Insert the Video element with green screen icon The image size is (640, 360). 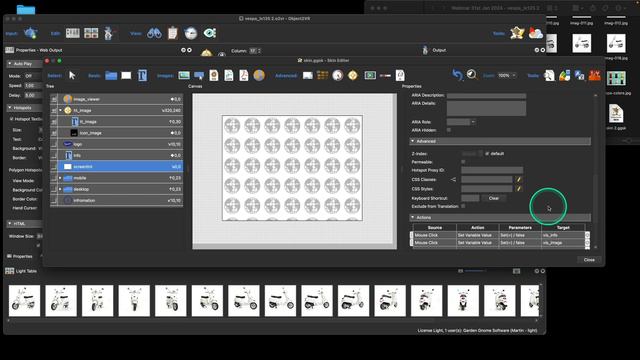click(x=370, y=76)
